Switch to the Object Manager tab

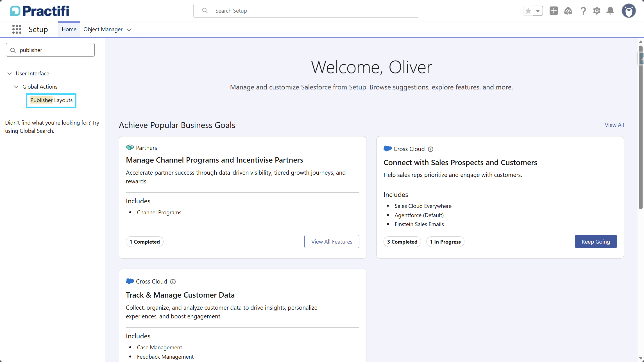click(103, 29)
